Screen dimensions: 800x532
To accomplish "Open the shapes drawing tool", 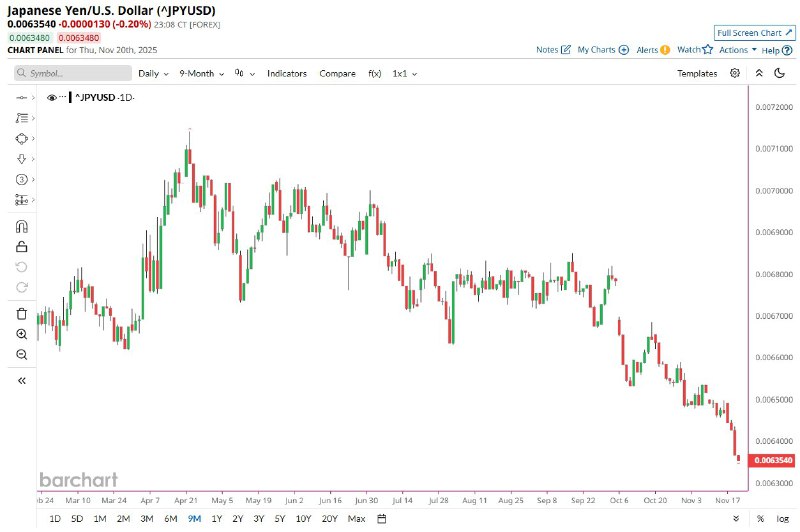I will point(21,138).
